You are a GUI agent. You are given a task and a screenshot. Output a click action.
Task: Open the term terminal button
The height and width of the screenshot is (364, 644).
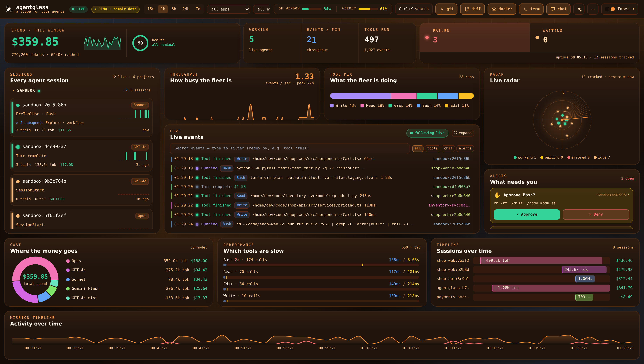point(531,9)
